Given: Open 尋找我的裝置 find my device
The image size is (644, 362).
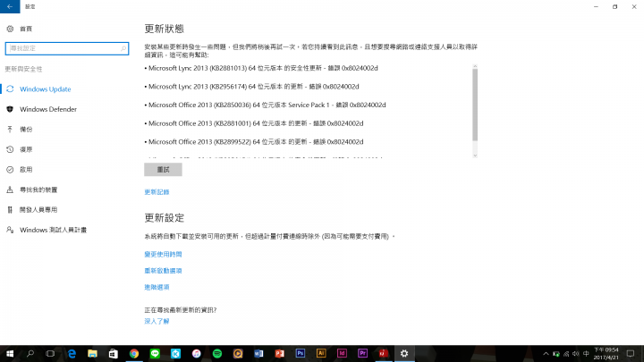Looking at the screenshot, I should click(x=38, y=189).
